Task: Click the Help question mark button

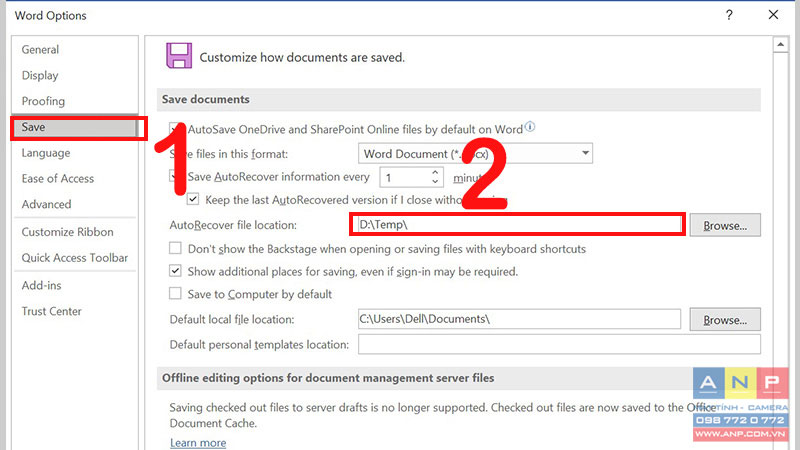Action: pos(729,15)
